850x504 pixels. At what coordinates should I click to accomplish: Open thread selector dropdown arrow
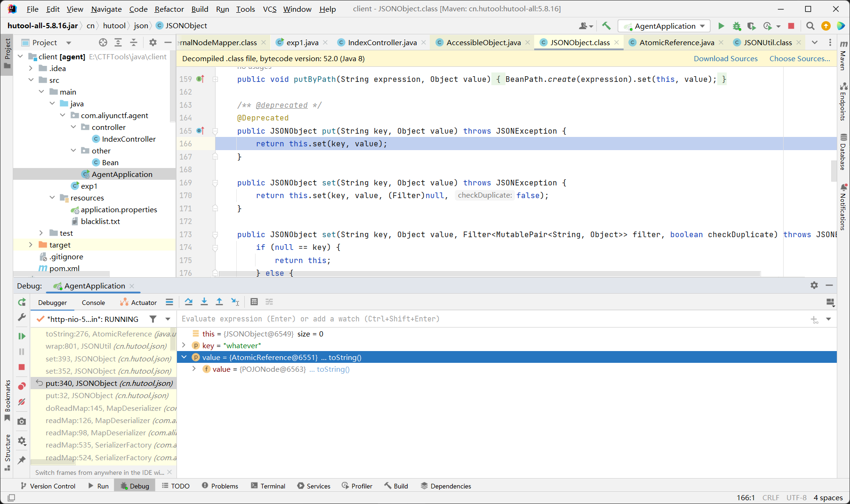[x=168, y=319]
